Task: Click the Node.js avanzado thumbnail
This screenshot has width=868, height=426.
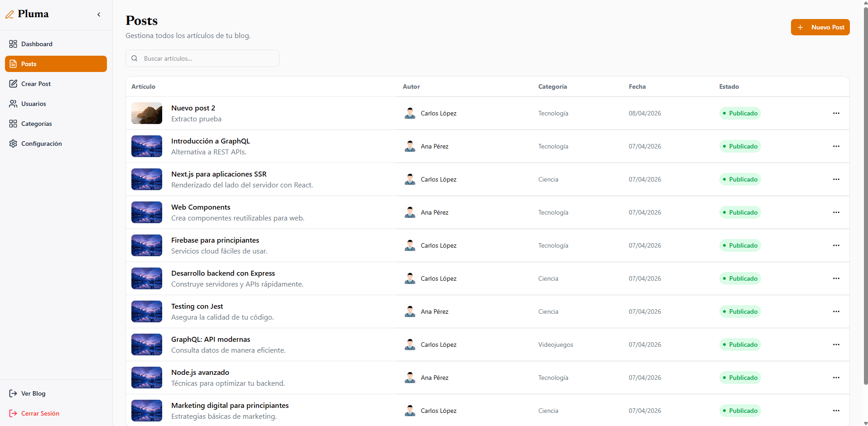Action: coord(147,378)
